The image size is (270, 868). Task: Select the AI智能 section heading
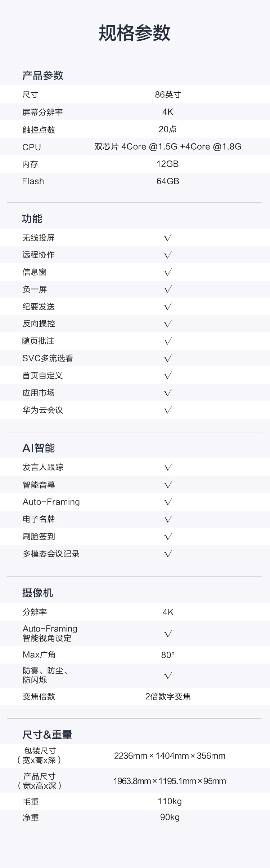click(x=39, y=448)
